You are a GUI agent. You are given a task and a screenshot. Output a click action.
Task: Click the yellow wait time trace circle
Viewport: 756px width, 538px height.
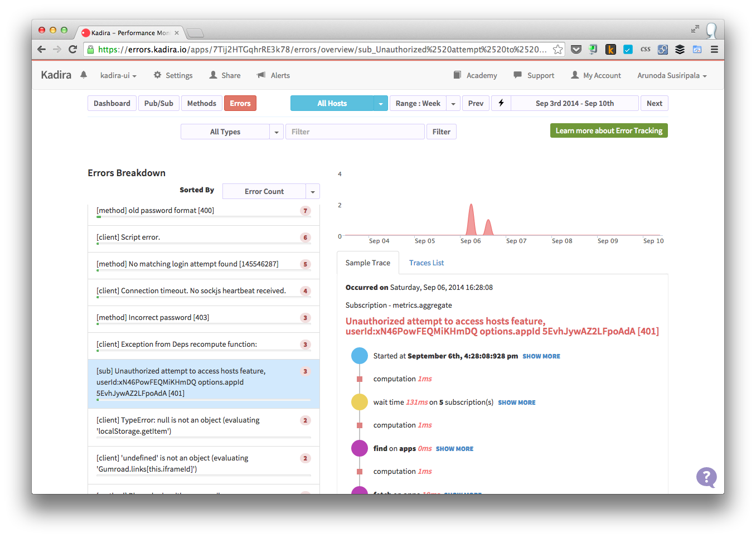360,402
